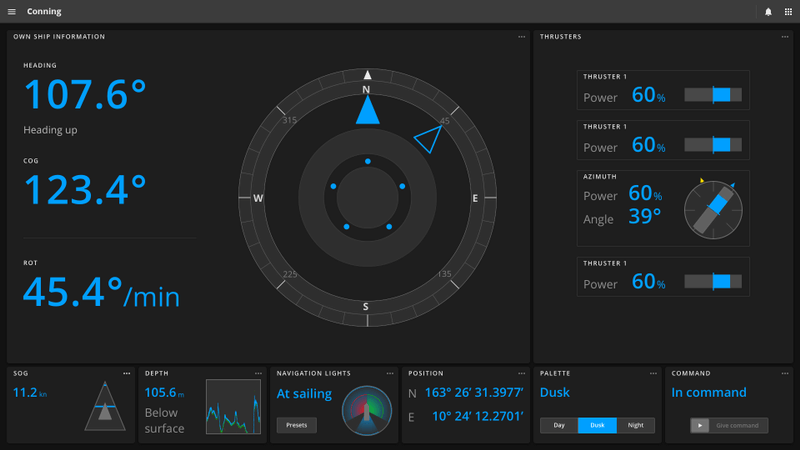This screenshot has height=450, width=800.
Task: Open Command widget three-dot menu
Action: (x=785, y=373)
